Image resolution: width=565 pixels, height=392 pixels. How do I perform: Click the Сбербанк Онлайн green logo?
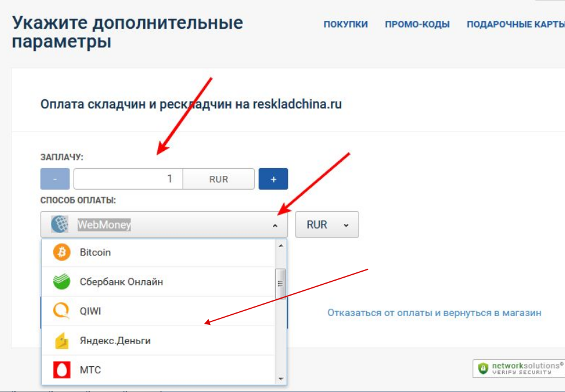(62, 282)
